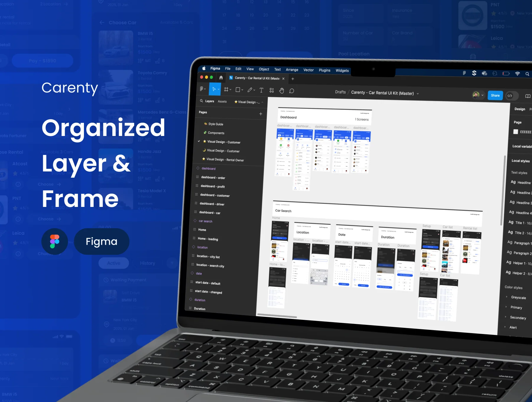Viewport: 532px width, 402px height.
Task: Expand the Greyscale color styles group
Action: [x=507, y=297]
